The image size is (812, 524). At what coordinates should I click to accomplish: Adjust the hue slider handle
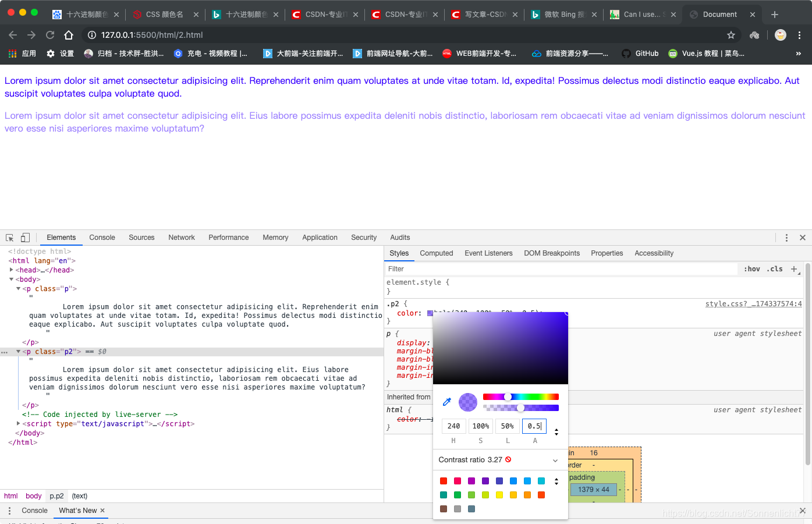click(x=508, y=396)
